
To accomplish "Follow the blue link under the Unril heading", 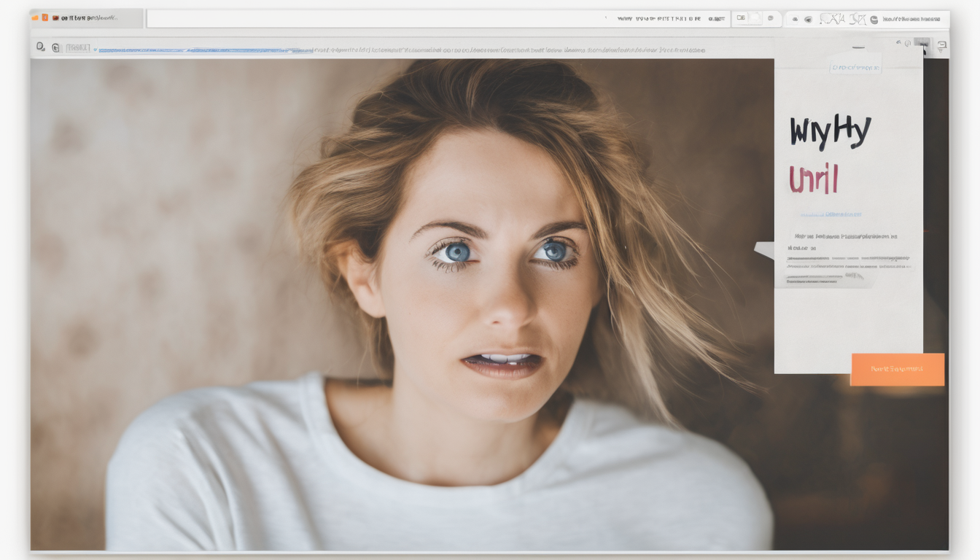I will (x=833, y=214).
